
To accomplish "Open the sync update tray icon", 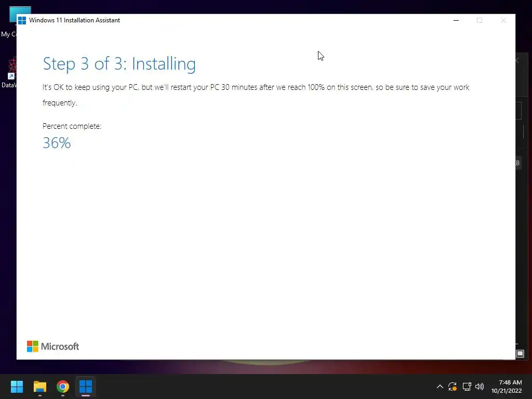I will (453, 387).
